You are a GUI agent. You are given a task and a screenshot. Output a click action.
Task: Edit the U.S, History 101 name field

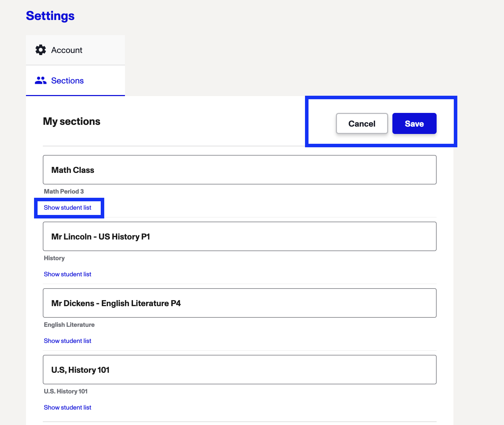click(240, 370)
